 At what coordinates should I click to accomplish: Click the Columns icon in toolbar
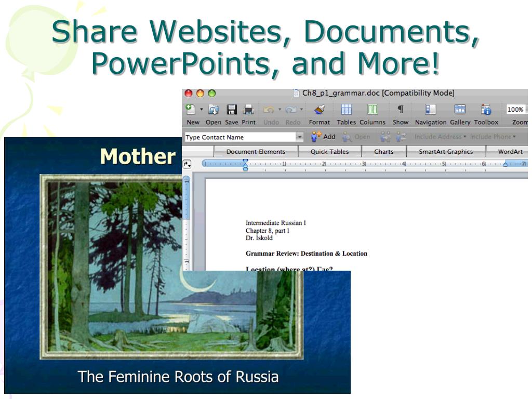(x=372, y=109)
